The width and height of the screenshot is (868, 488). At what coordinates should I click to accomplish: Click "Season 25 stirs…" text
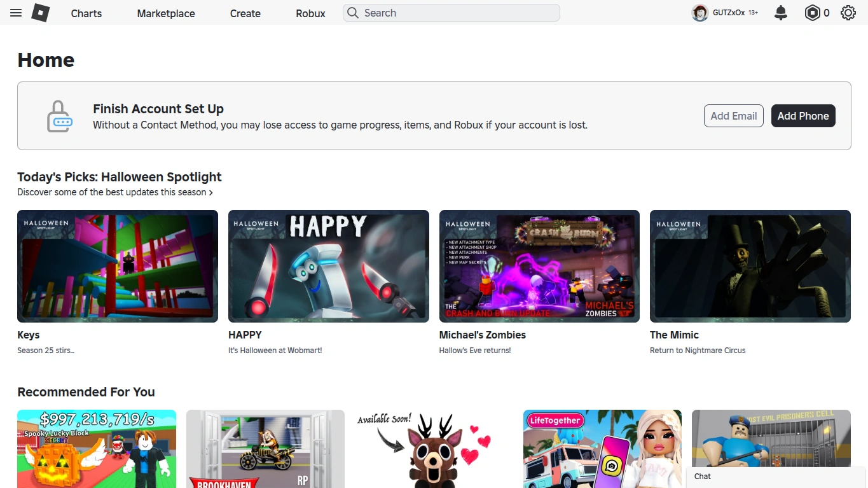[46, 351]
